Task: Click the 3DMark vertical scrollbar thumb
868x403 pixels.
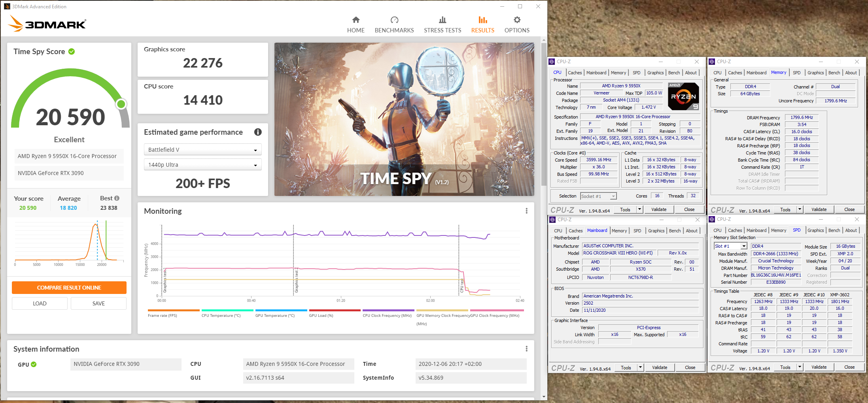Action: coord(544,115)
